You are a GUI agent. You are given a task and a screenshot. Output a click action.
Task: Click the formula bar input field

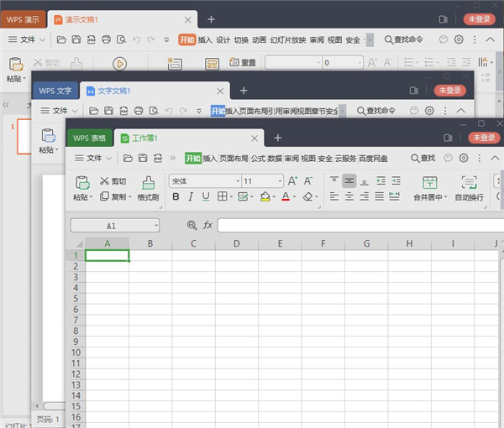point(360,225)
